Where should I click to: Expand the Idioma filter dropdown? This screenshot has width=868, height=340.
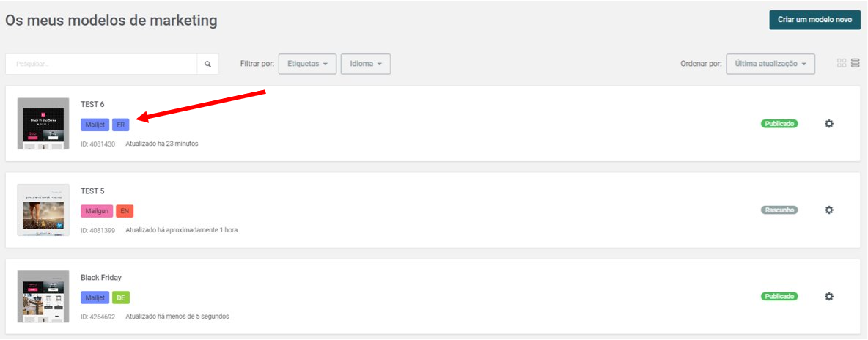366,64
